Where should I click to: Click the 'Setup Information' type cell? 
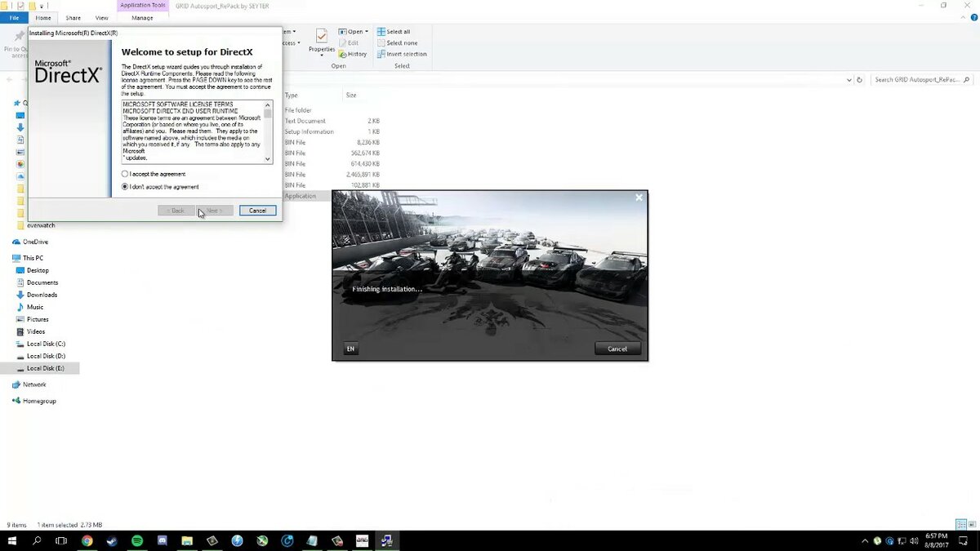click(309, 131)
